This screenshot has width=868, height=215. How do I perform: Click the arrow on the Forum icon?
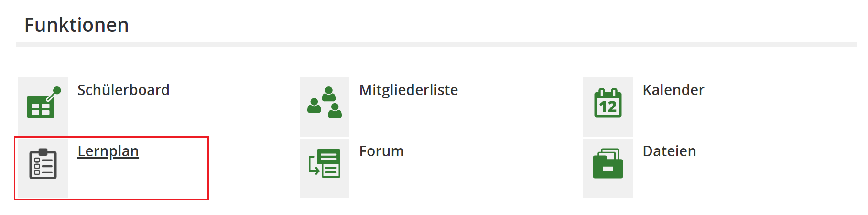click(314, 168)
